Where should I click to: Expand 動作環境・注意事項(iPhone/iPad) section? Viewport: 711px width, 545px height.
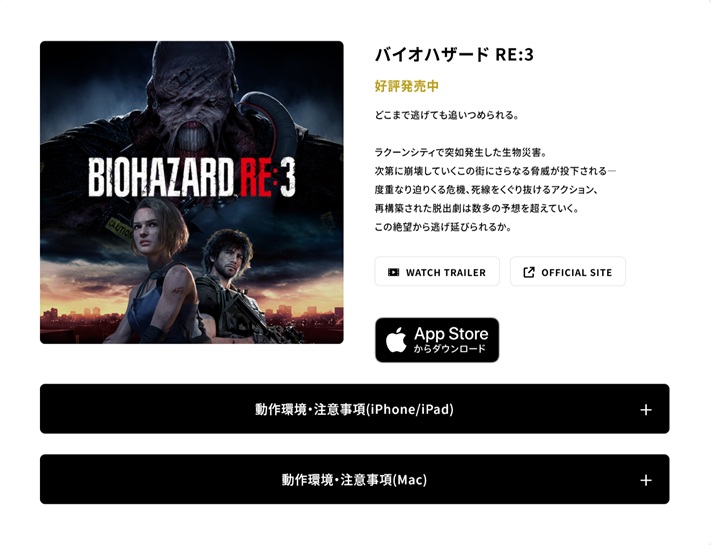click(x=355, y=409)
